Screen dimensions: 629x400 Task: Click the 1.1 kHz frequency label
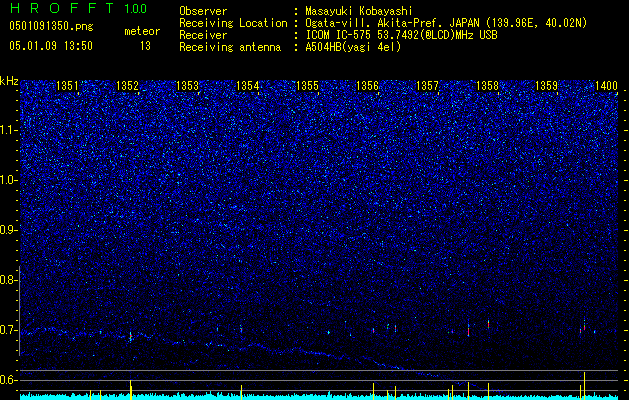(9, 130)
